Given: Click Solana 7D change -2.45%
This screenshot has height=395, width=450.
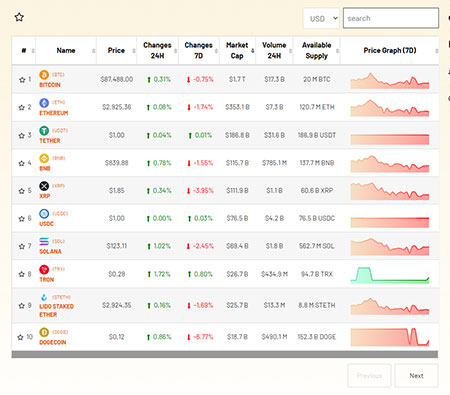Looking at the screenshot, I should coord(200,246).
